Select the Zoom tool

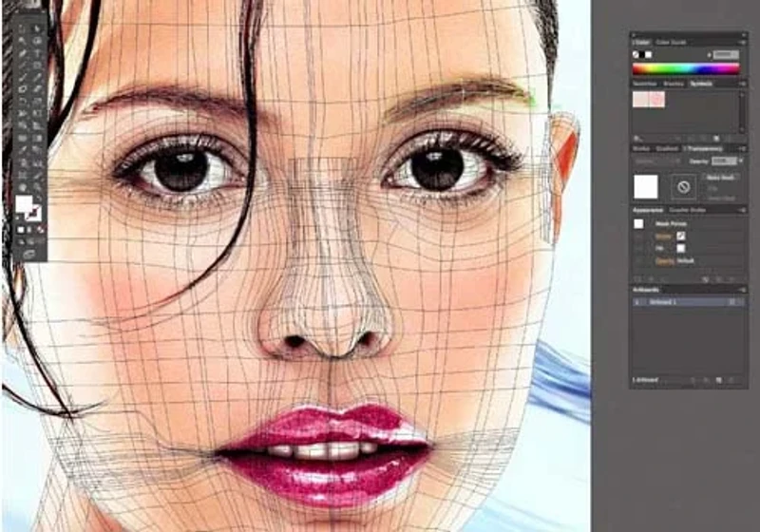click(x=37, y=186)
